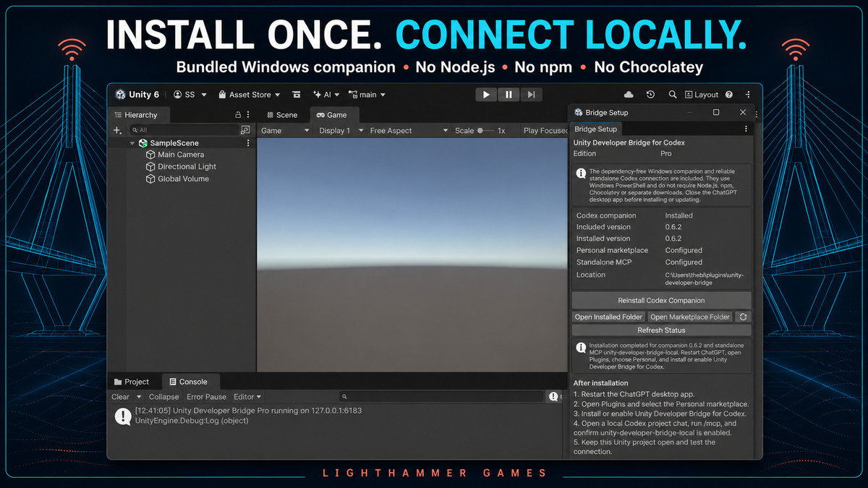Open the Hierarchy panel options menu
Image resolution: width=868 pixels, height=488 pixels.
pos(248,115)
